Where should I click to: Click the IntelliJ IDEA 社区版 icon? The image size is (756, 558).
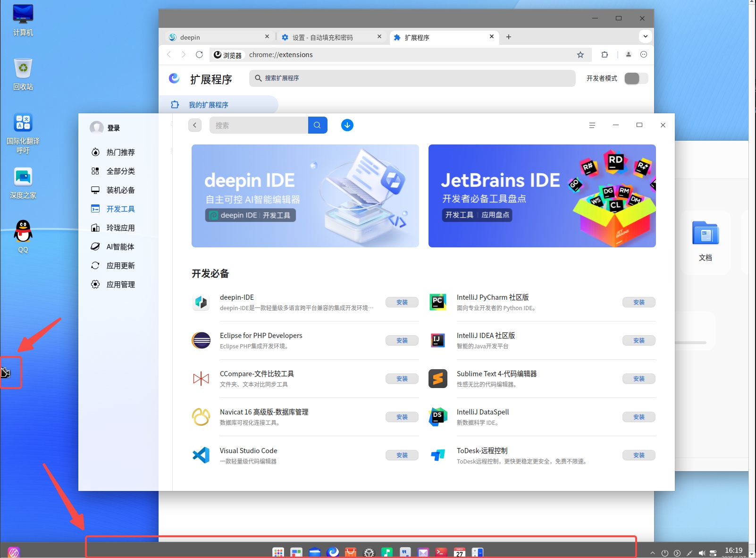438,340
